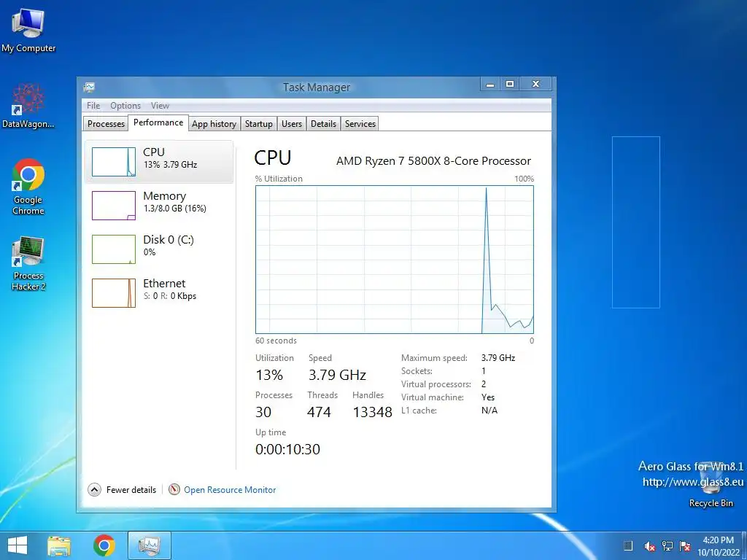
Task: Click the Windows Start button
Action: [18, 545]
